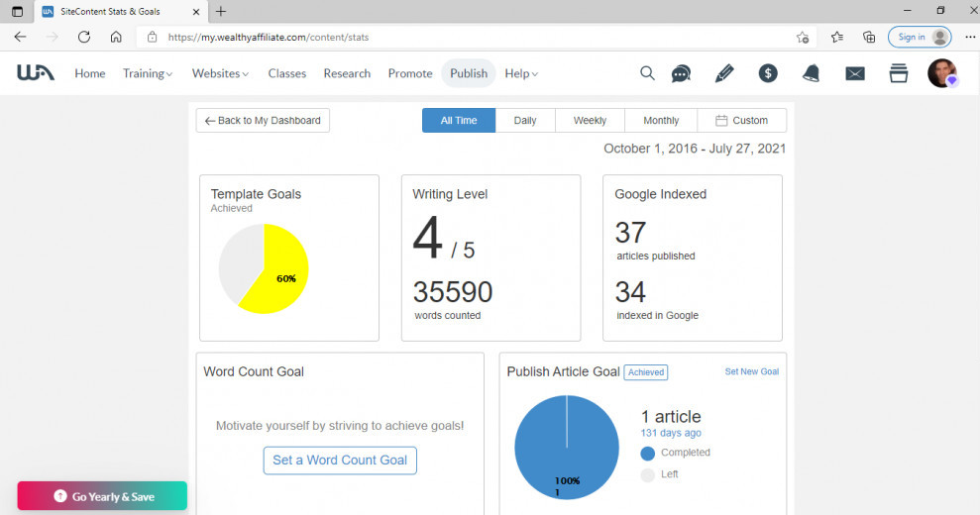Open the live chat bubbles icon
The height and width of the screenshot is (515, 980).
click(x=682, y=73)
